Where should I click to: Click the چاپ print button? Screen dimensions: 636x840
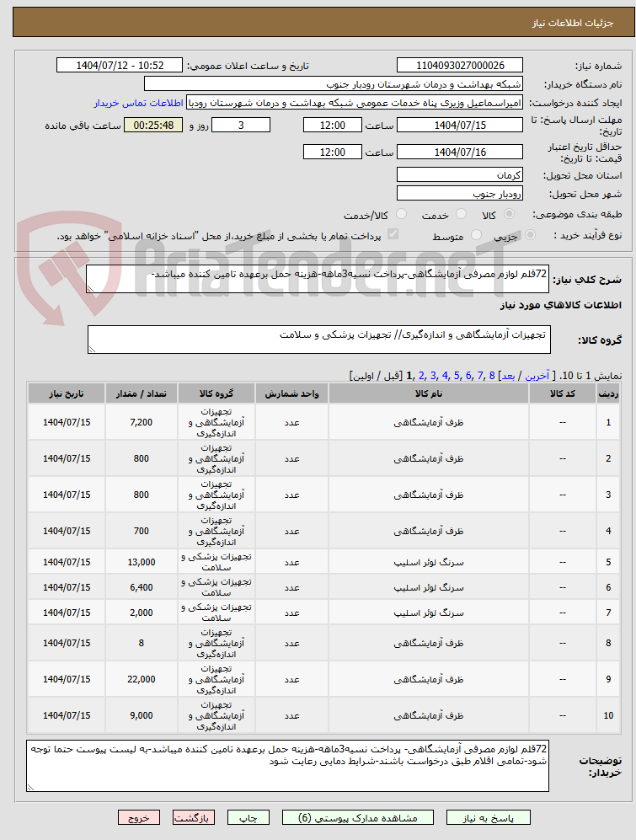tap(248, 817)
